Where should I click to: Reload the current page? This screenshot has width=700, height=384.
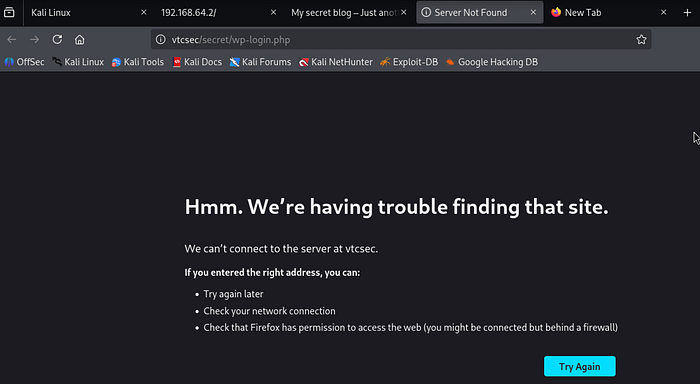point(57,40)
